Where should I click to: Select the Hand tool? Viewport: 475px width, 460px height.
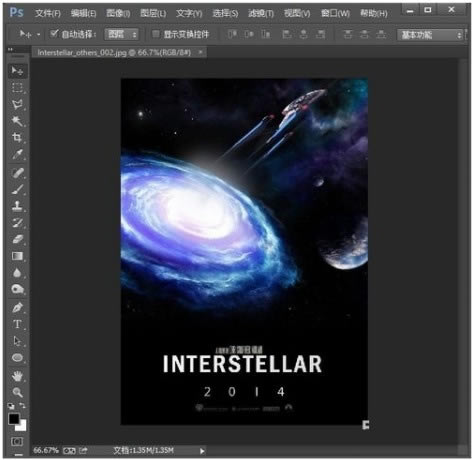pos(17,376)
